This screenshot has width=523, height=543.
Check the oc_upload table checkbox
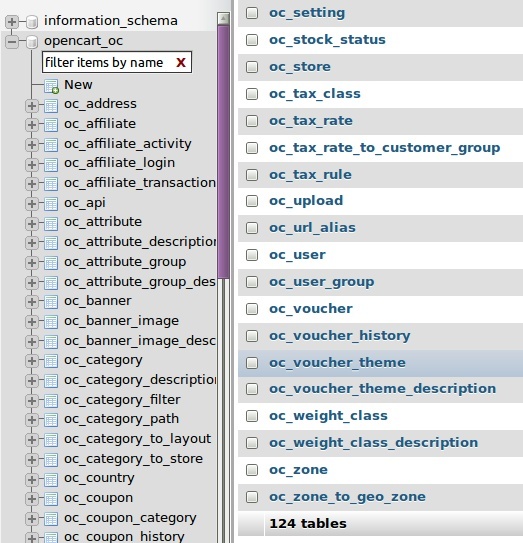click(252, 201)
